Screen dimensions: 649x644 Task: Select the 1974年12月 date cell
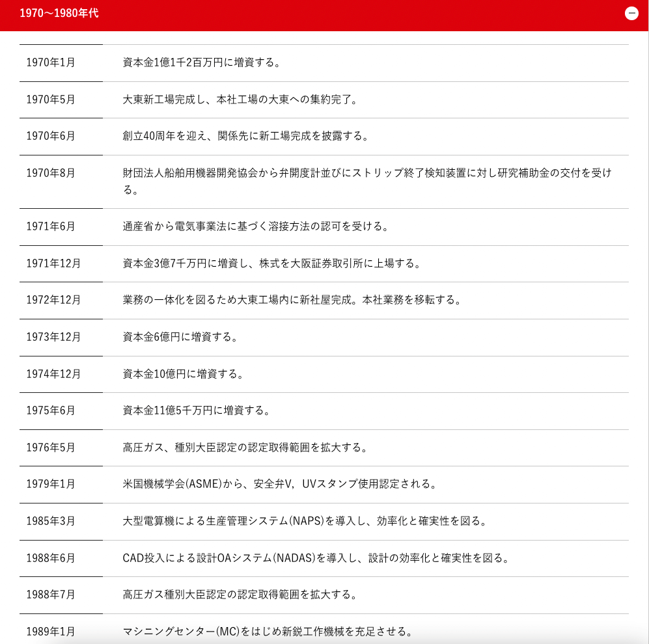[x=53, y=374]
